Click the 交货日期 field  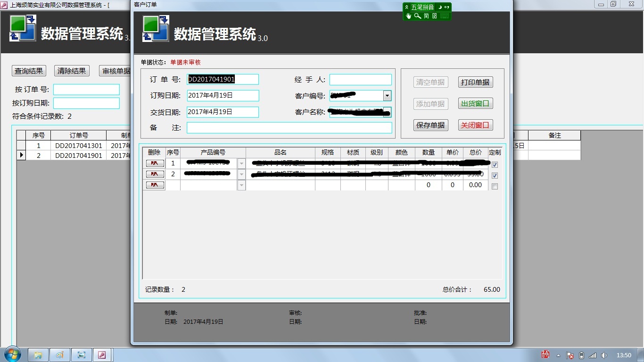coord(223,112)
